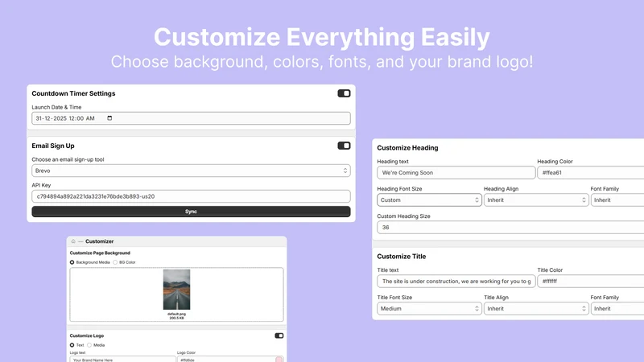This screenshot has height=362, width=644.
Task: Choose Media radio for logo type
Action: (x=89, y=345)
